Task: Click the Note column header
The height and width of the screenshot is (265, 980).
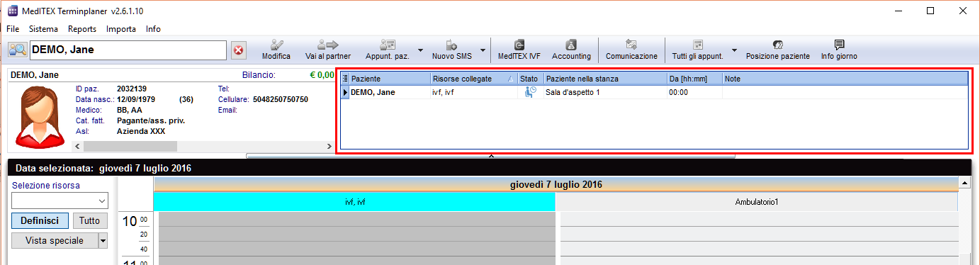Action: tap(845, 79)
